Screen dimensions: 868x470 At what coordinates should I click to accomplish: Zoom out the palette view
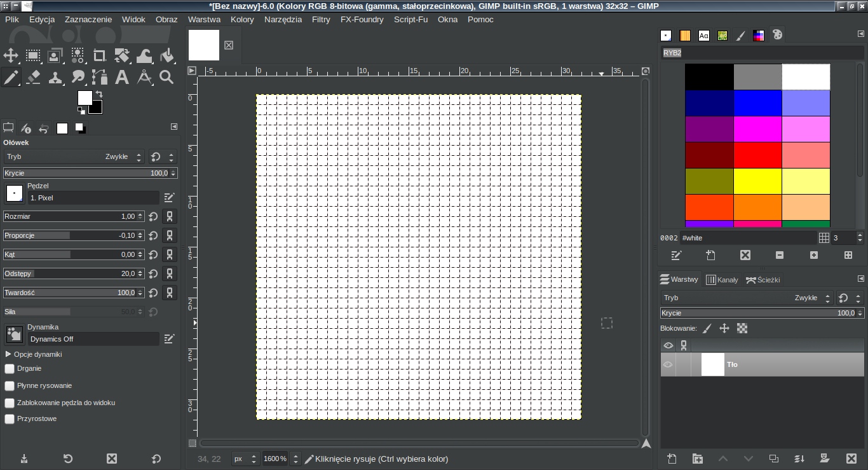[x=780, y=255]
